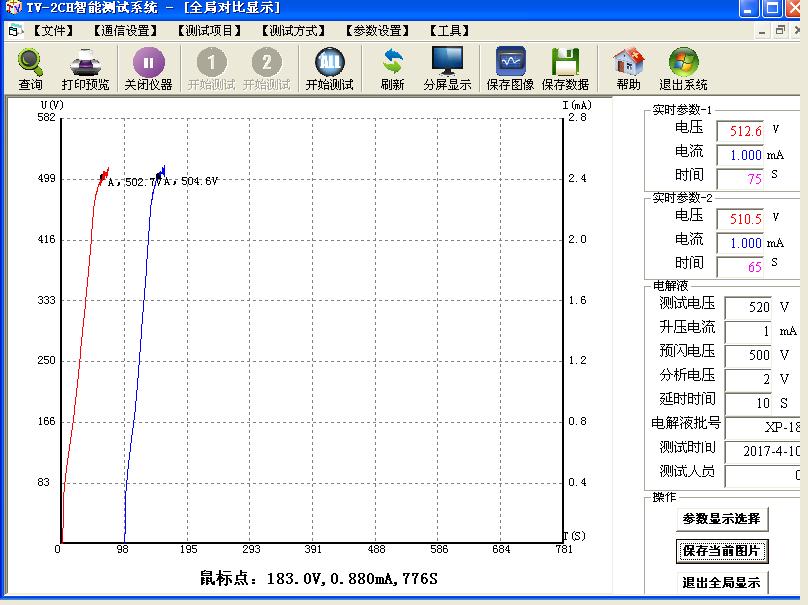The image size is (808, 605).
Task: Open the 【工具】 menu
Action: 449,31
